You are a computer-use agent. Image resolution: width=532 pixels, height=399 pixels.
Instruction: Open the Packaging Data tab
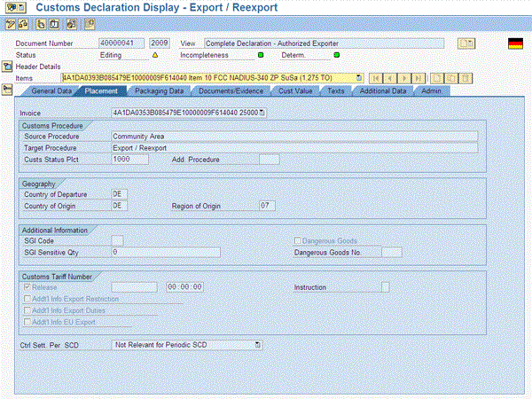coord(160,90)
